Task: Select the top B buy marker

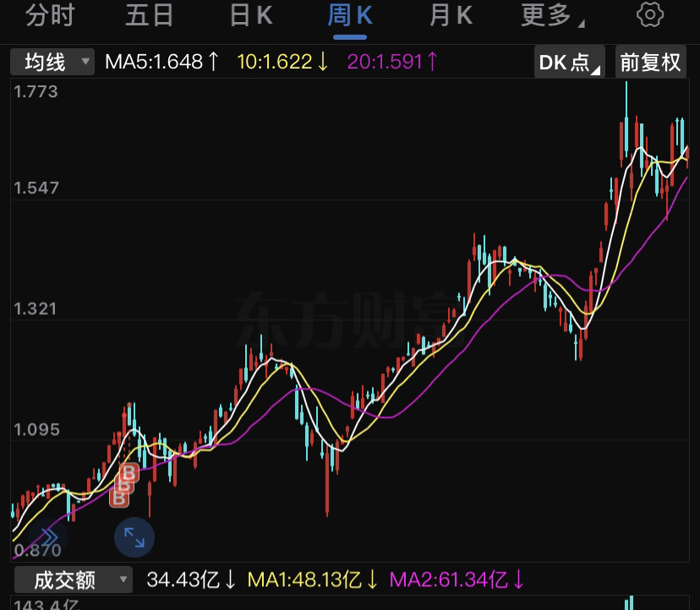Action: [129, 473]
